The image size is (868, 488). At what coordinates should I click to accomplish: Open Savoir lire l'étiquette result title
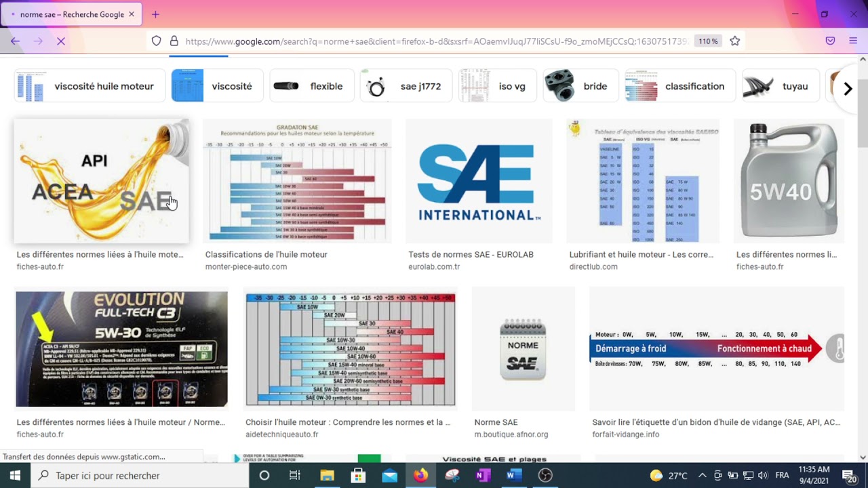tap(716, 422)
